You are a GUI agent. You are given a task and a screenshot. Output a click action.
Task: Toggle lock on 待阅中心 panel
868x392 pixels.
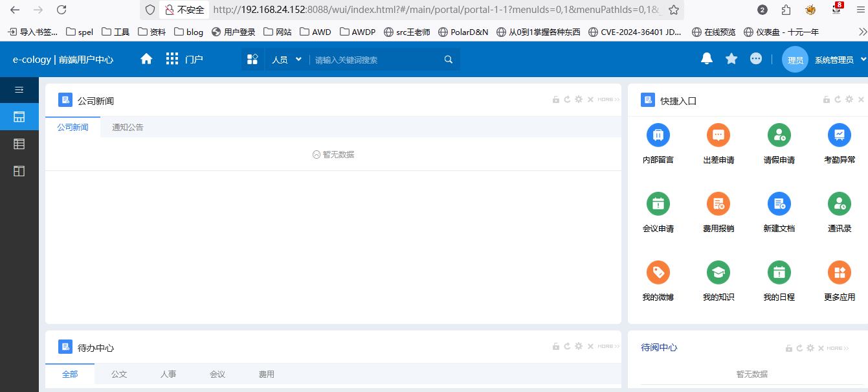click(x=788, y=348)
